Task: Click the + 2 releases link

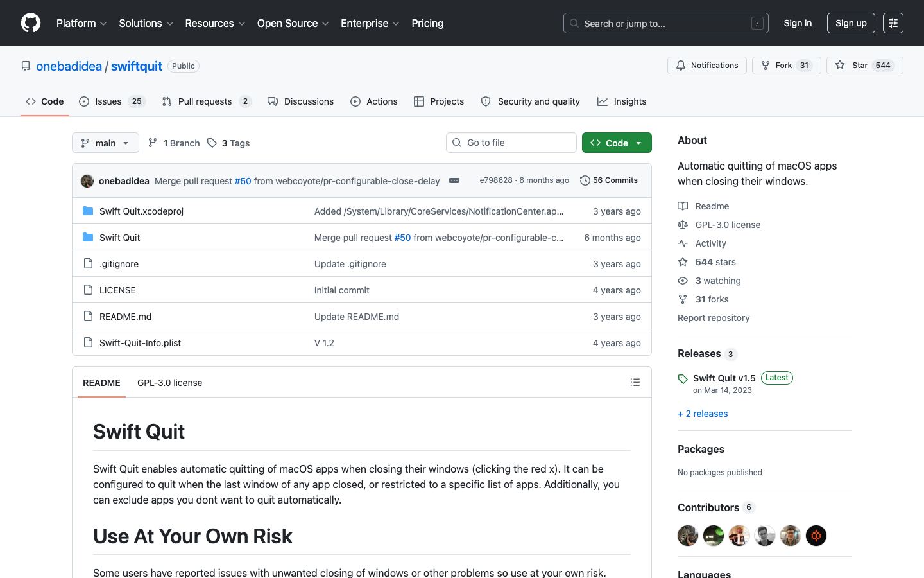Action: (x=703, y=414)
